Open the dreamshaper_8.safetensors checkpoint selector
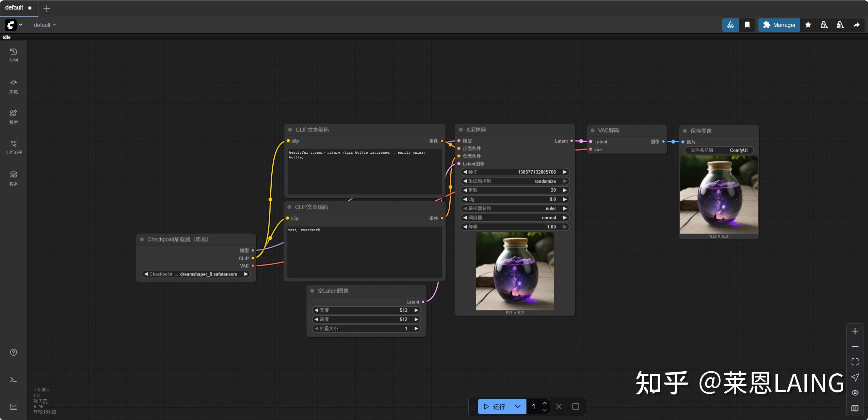Viewport: 868px width, 420px height. 196,274
